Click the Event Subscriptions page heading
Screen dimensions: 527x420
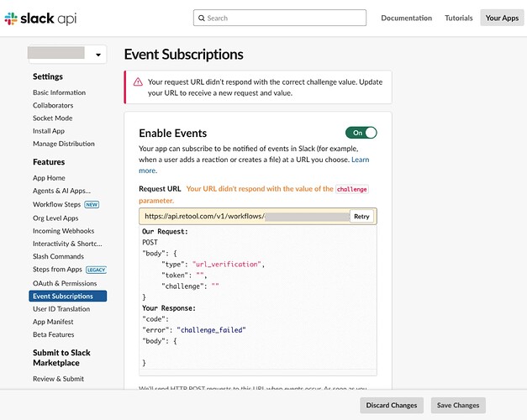point(183,55)
